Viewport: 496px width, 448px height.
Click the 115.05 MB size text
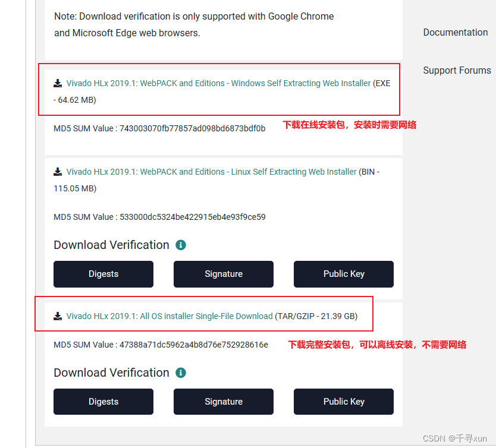(x=75, y=188)
